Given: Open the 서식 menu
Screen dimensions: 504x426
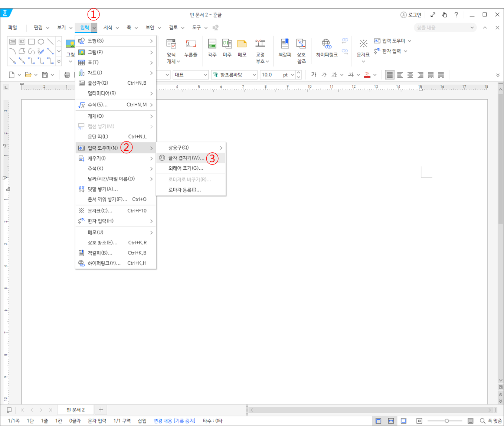Looking at the screenshot, I should pyautogui.click(x=108, y=27).
